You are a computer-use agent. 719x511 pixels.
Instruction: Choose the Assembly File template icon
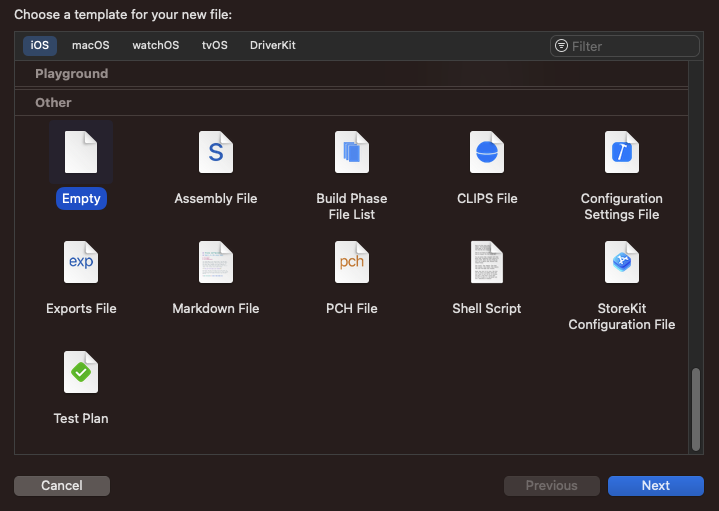click(216, 152)
